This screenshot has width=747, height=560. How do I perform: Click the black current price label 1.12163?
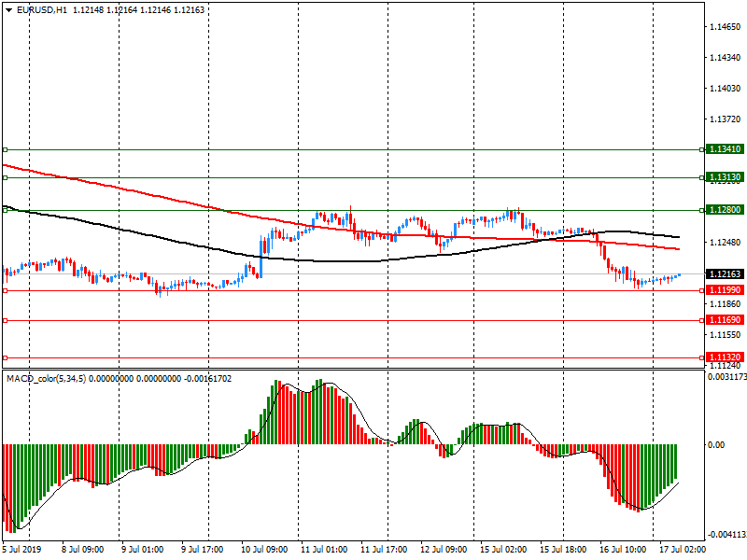coord(726,274)
